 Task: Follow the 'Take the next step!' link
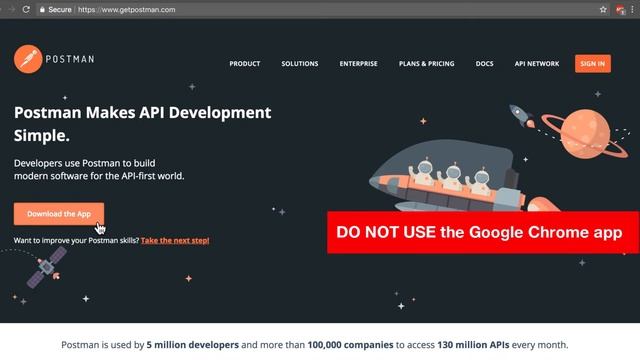pyautogui.click(x=175, y=240)
